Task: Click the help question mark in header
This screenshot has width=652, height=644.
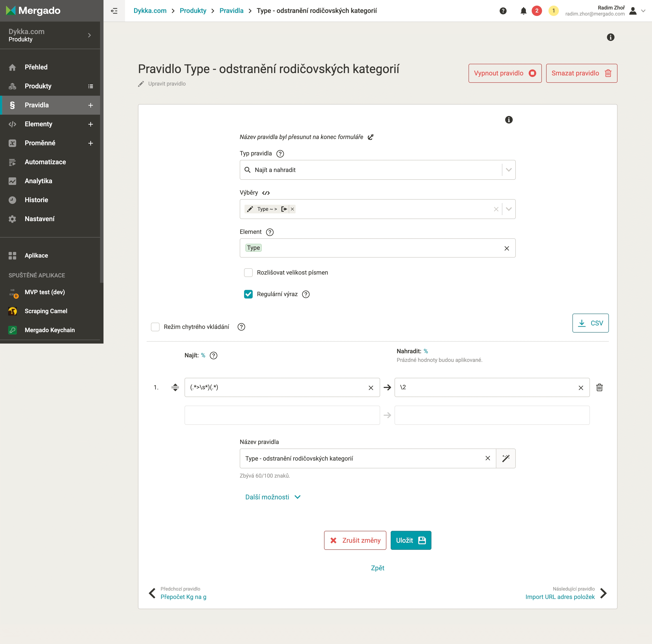Action: point(503,11)
